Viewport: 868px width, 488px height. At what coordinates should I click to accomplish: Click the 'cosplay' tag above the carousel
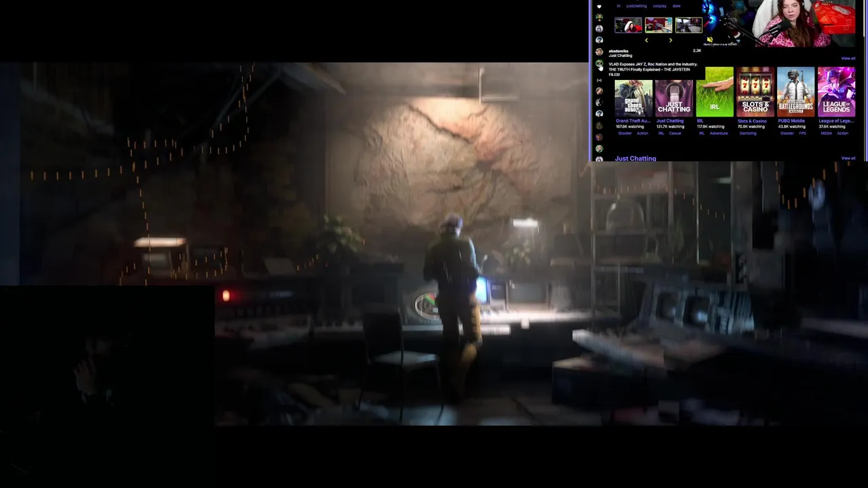(660, 6)
